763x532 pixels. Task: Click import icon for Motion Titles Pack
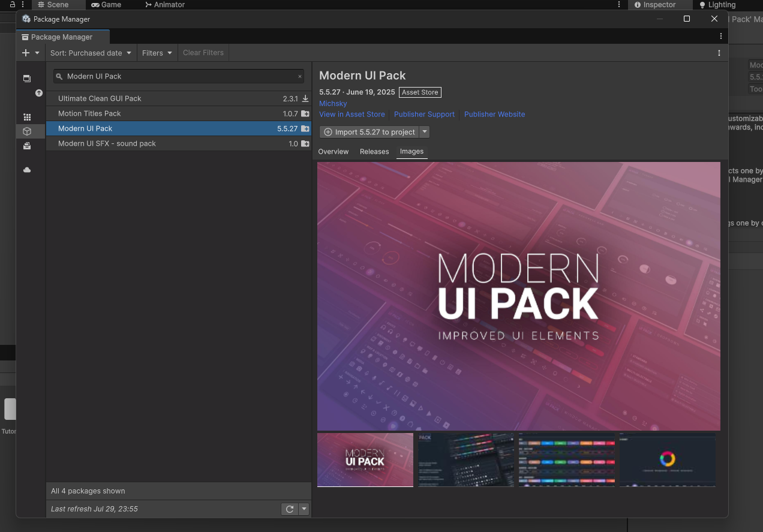click(x=305, y=113)
